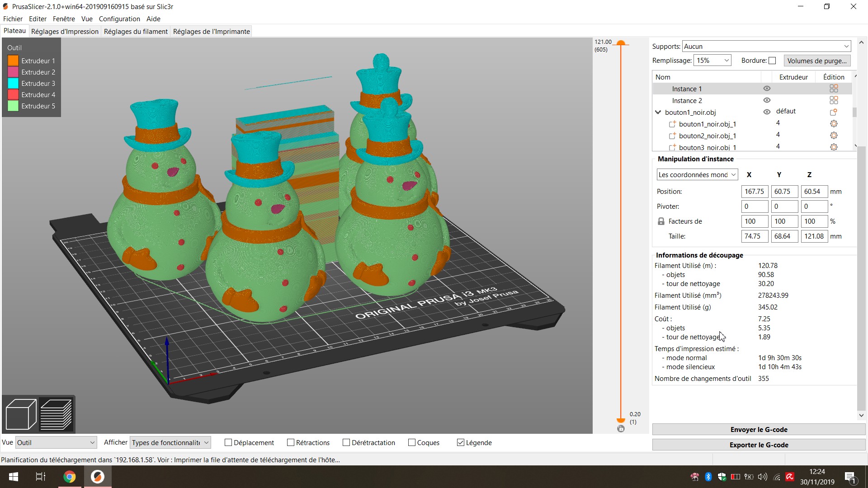The height and width of the screenshot is (488, 868).
Task: Open the Fenêtre menu
Action: pos(64,19)
